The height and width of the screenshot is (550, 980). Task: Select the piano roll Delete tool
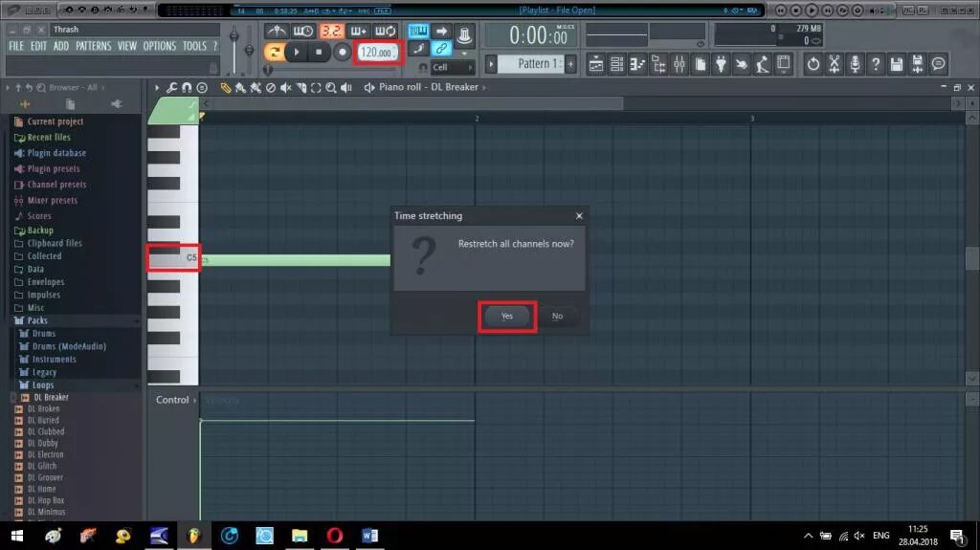[x=271, y=87]
